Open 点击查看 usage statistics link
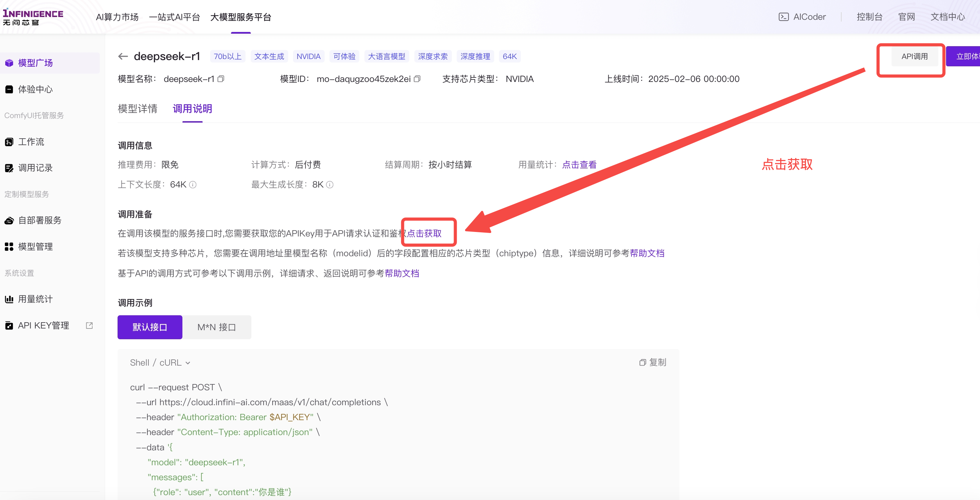Viewport: 980px width, 500px height. (x=579, y=165)
